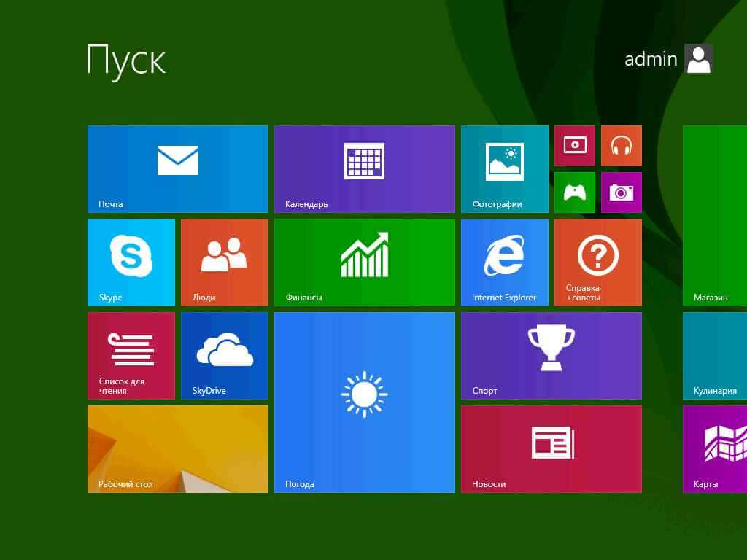Viewport: 747px width, 560px height.
Task: Open Список для чтения tile
Action: coord(131,355)
